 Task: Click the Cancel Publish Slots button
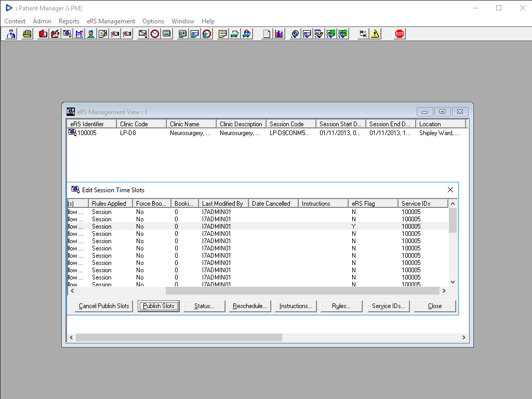104,306
